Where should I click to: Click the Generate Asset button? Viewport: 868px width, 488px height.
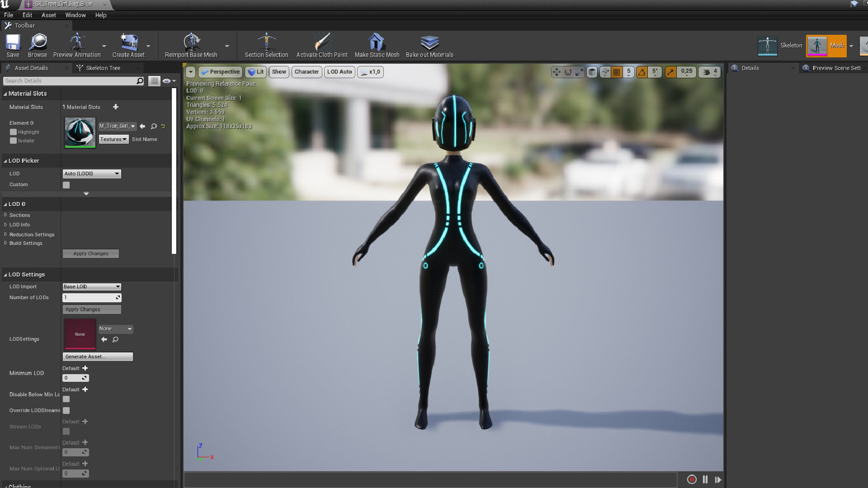click(x=98, y=357)
